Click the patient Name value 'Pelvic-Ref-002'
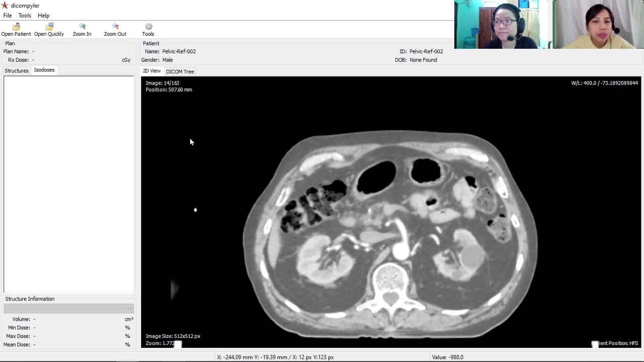The height and width of the screenshot is (362, 644). 179,51
